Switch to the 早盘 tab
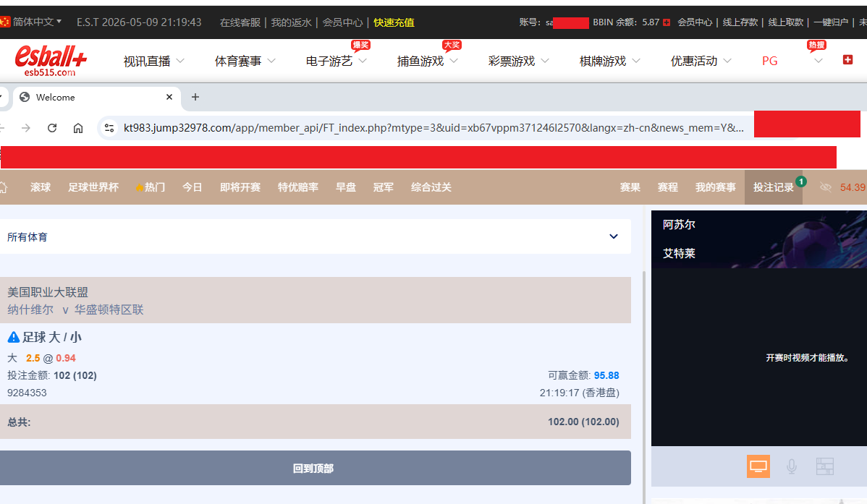 point(346,187)
